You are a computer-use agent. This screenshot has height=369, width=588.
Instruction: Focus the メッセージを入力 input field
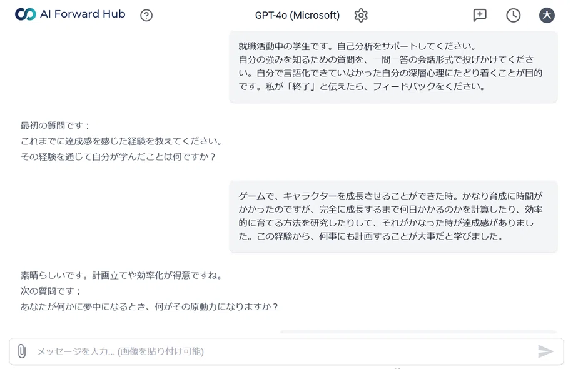286,351
